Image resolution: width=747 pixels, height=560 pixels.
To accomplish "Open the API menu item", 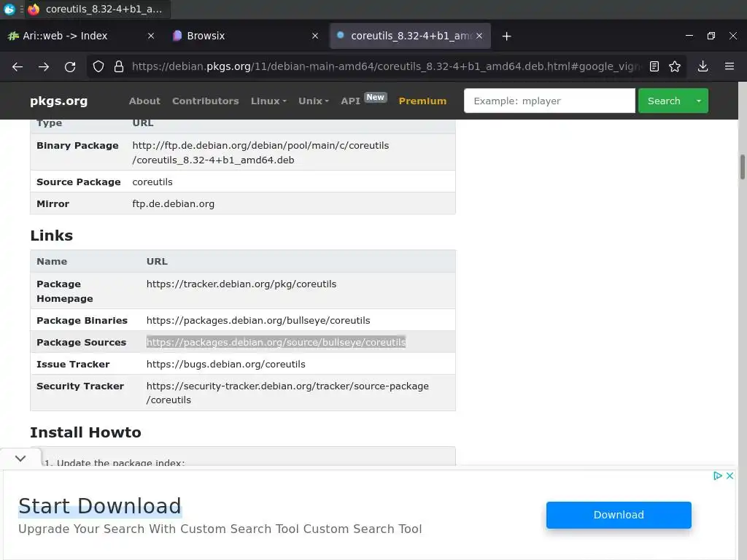I will tap(351, 101).
